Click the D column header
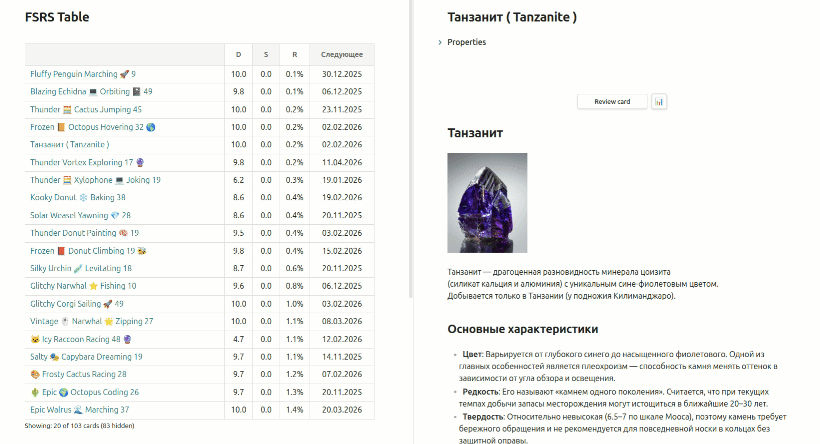Screen dimensions: 820x444 pos(238,54)
